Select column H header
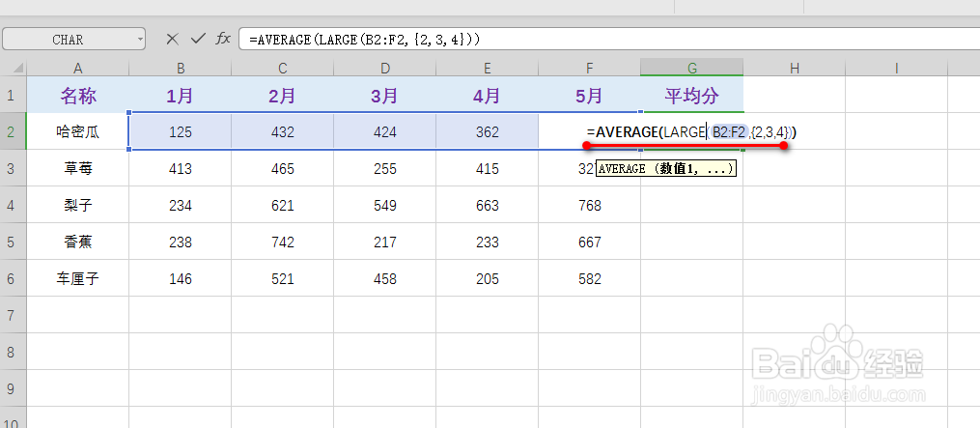Image resolution: width=980 pixels, height=428 pixels. (795, 68)
